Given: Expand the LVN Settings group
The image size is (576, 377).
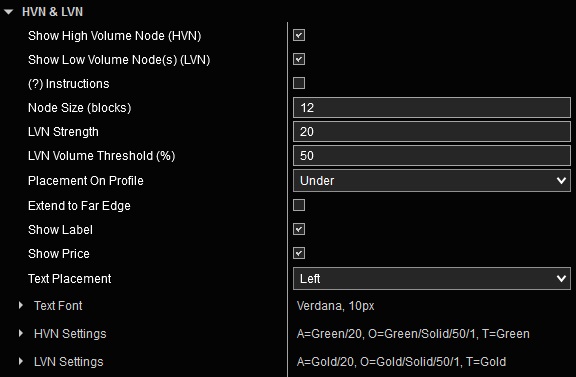Looking at the screenshot, I should pos(21,362).
